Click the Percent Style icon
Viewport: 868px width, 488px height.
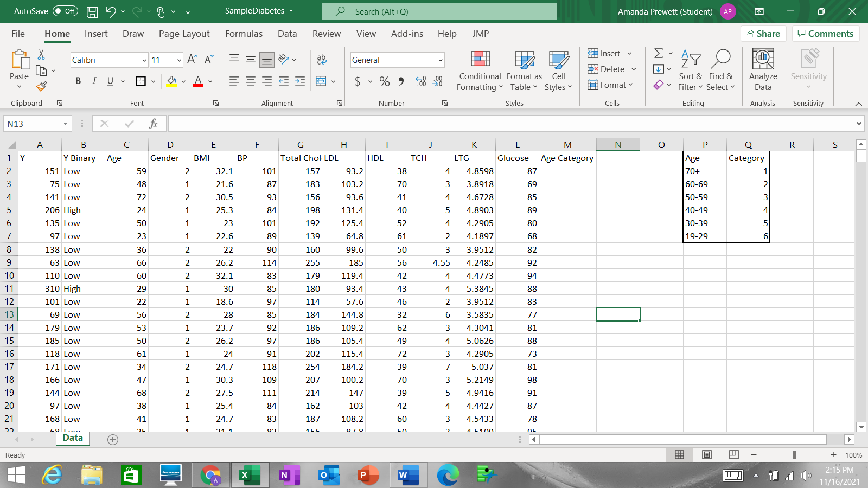click(385, 81)
